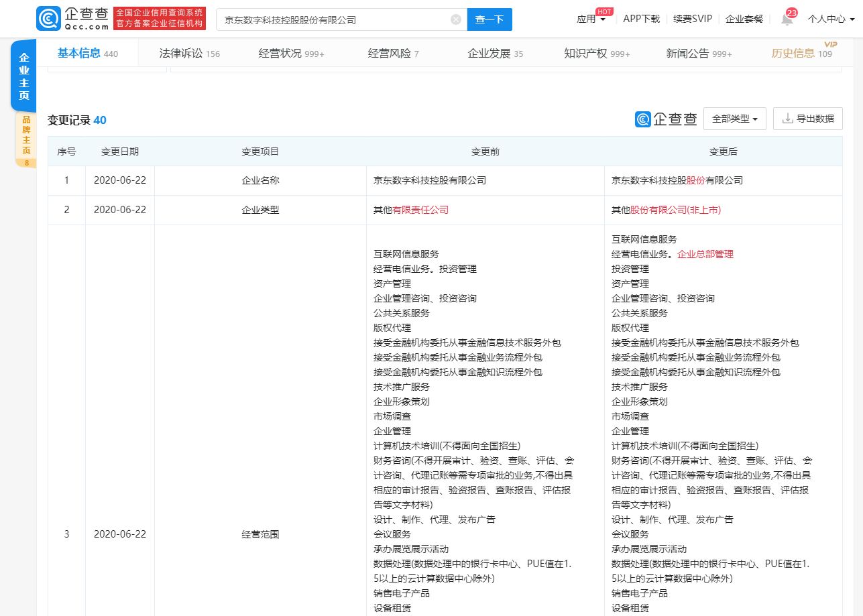Select the 品牌主页 side tab
863x616 pixels.
(x=26, y=139)
